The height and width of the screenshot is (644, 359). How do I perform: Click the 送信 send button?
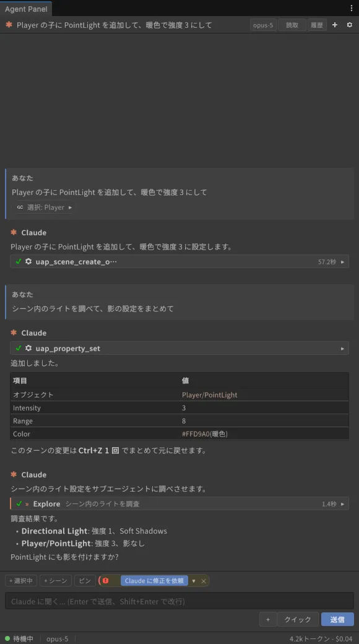pos(337,619)
